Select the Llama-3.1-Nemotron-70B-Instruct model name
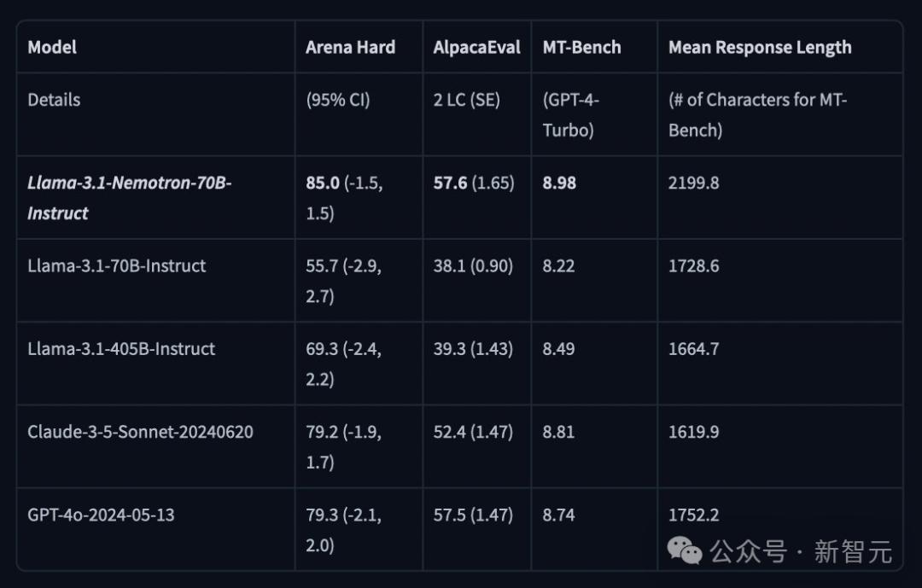This screenshot has width=922, height=588. [129, 197]
